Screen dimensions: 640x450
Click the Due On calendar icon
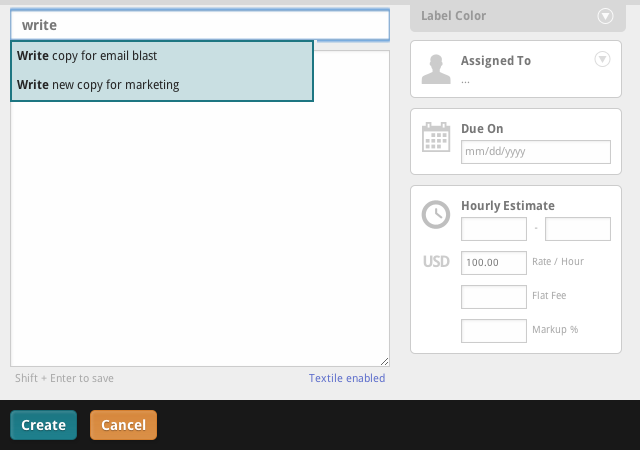click(x=436, y=137)
